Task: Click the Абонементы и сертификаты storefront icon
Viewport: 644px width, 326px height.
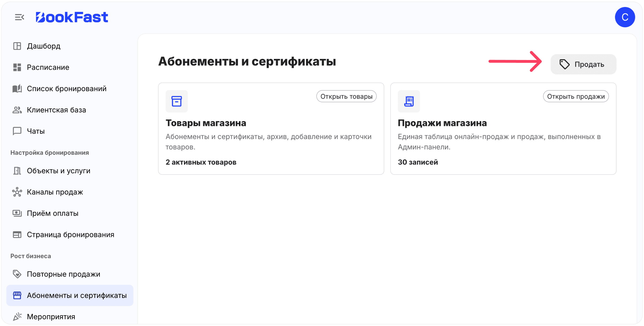Action: (x=17, y=295)
